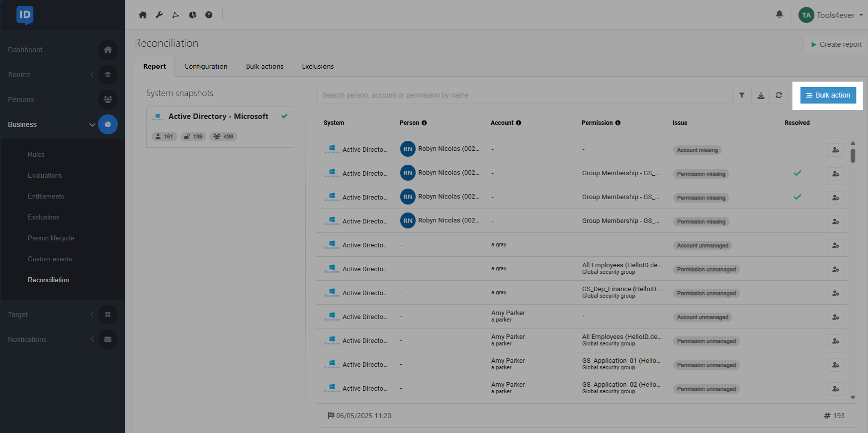
Task: Open Dashboard in sidebar
Action: point(25,50)
